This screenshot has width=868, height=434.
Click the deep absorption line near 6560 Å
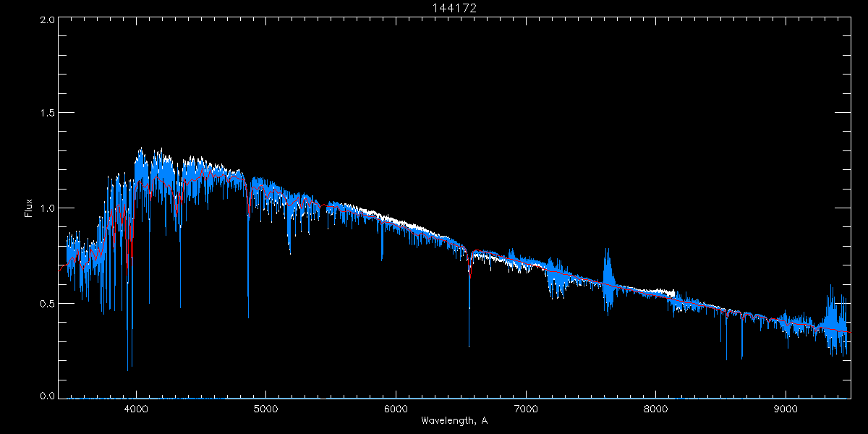coord(469,300)
